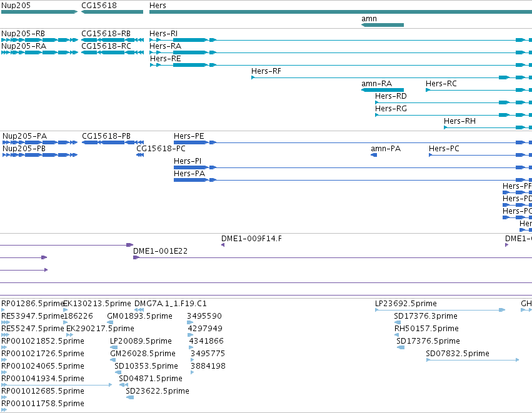Click the RH50157.5prime EST
This screenshot has width=532, height=413.
tap(426, 329)
